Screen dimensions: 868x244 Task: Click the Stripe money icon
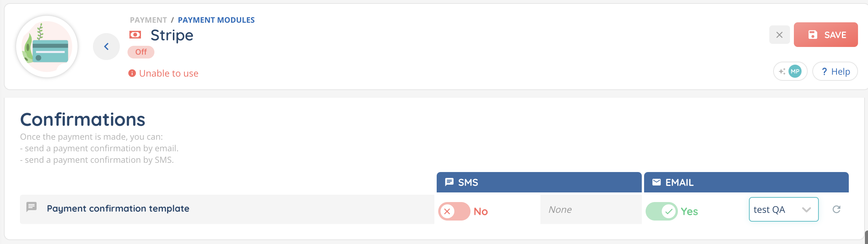[135, 35]
